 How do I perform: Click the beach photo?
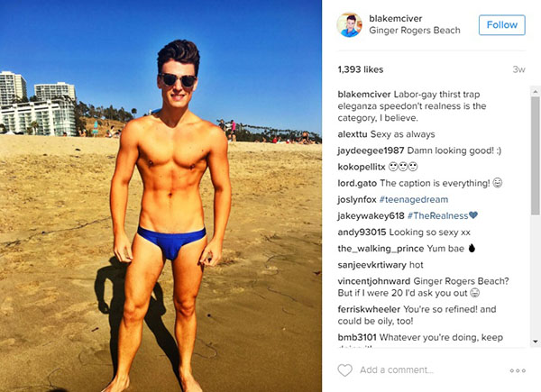[160, 196]
